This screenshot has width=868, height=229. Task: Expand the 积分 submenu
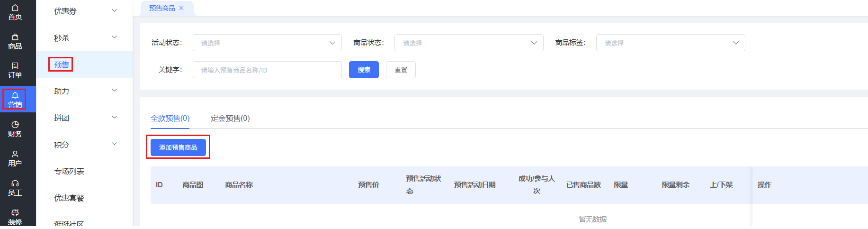click(114, 144)
